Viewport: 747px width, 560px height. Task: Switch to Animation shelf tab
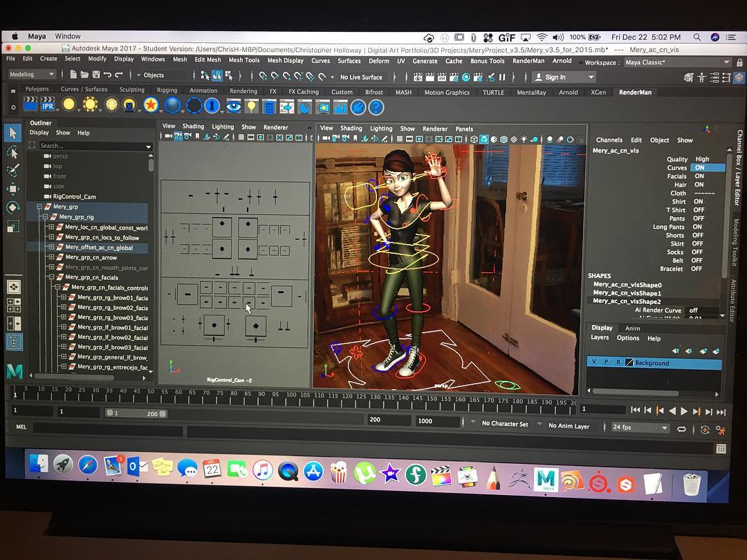203,91
